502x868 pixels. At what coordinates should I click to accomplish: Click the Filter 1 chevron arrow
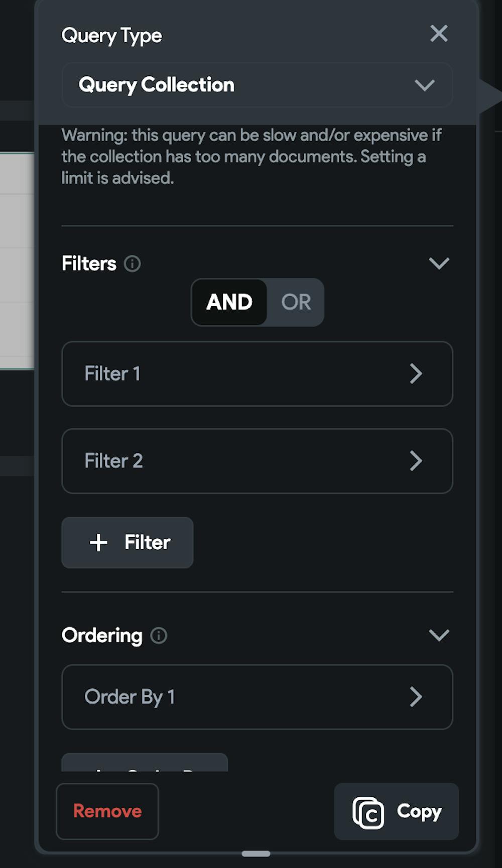416,374
